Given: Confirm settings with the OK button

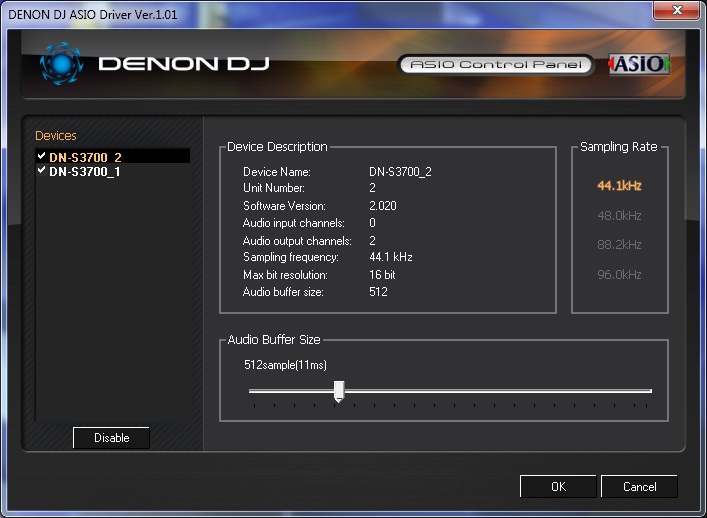Looking at the screenshot, I should click(x=558, y=487).
